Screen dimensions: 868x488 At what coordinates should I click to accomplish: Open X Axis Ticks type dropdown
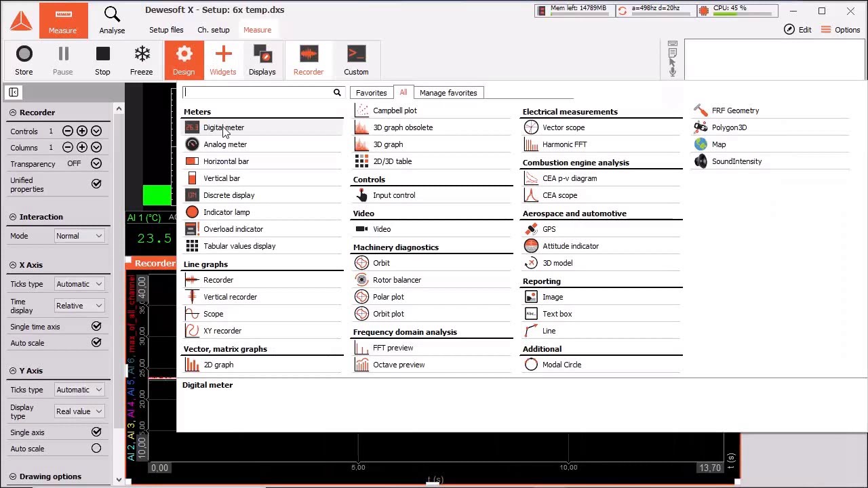[79, 284]
